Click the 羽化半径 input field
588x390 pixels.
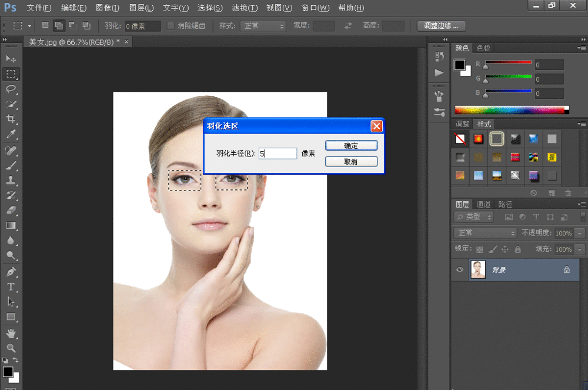278,154
